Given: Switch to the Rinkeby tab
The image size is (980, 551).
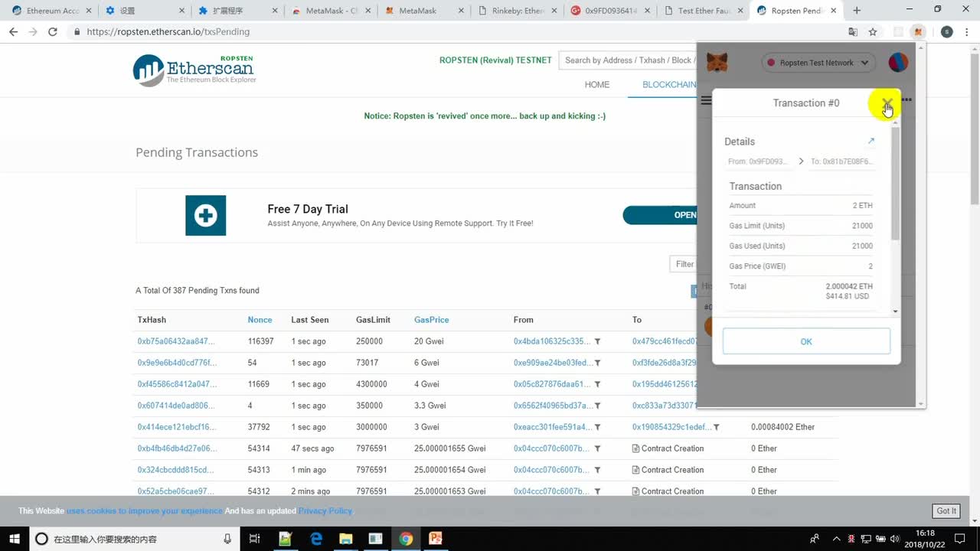Looking at the screenshot, I should click(516, 11).
